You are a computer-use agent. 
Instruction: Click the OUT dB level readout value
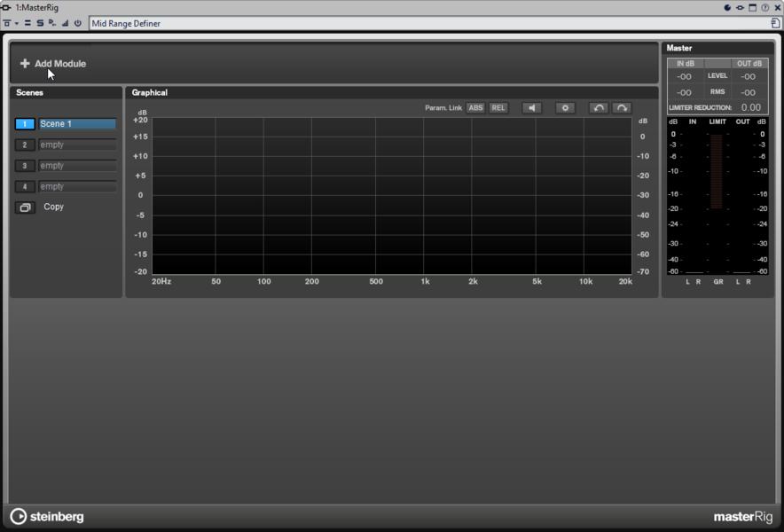[748, 76]
